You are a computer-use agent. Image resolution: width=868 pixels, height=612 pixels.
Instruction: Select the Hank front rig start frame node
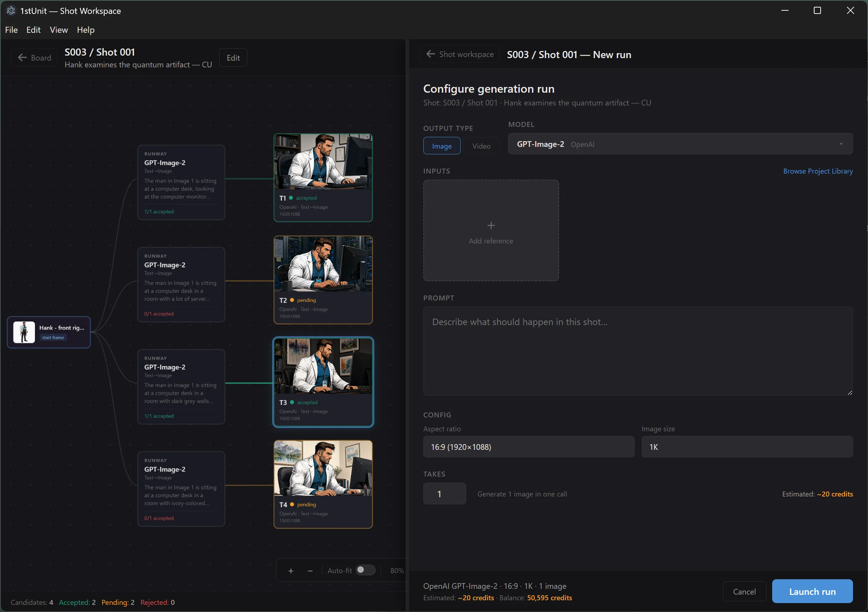coord(49,332)
